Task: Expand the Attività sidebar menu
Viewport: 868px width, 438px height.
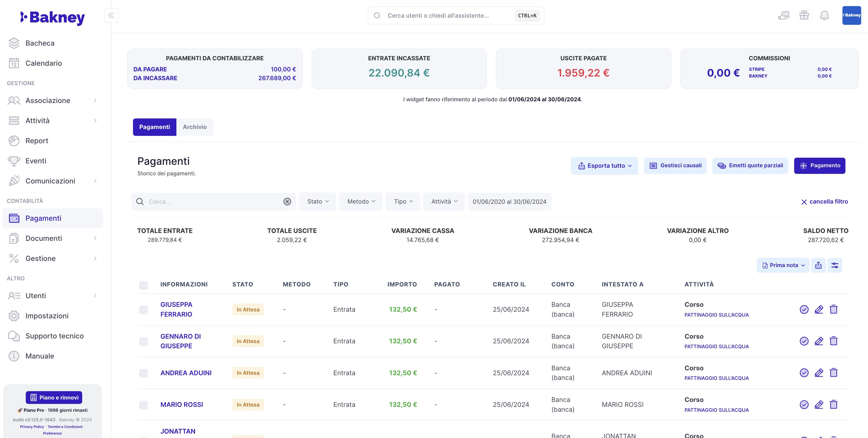Action: pos(53,121)
